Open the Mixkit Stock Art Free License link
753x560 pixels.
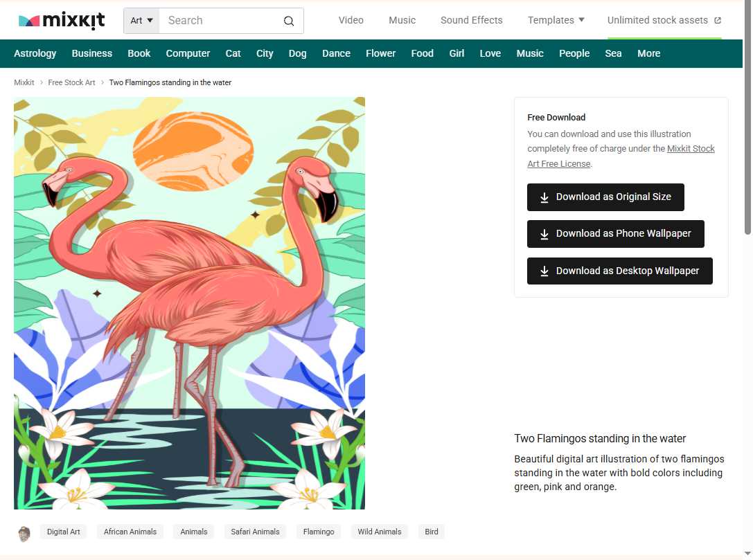tap(690, 149)
